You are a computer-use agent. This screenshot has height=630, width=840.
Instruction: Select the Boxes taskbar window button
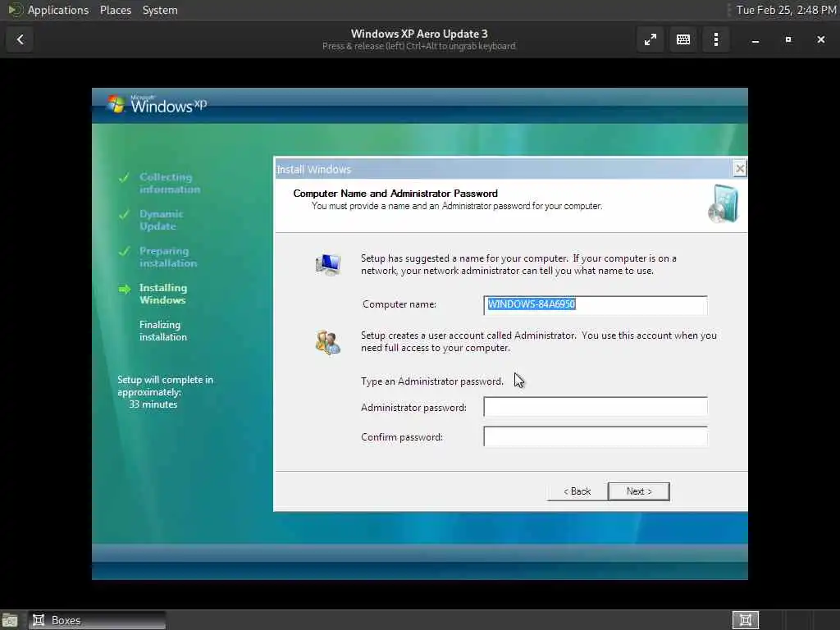pos(97,620)
